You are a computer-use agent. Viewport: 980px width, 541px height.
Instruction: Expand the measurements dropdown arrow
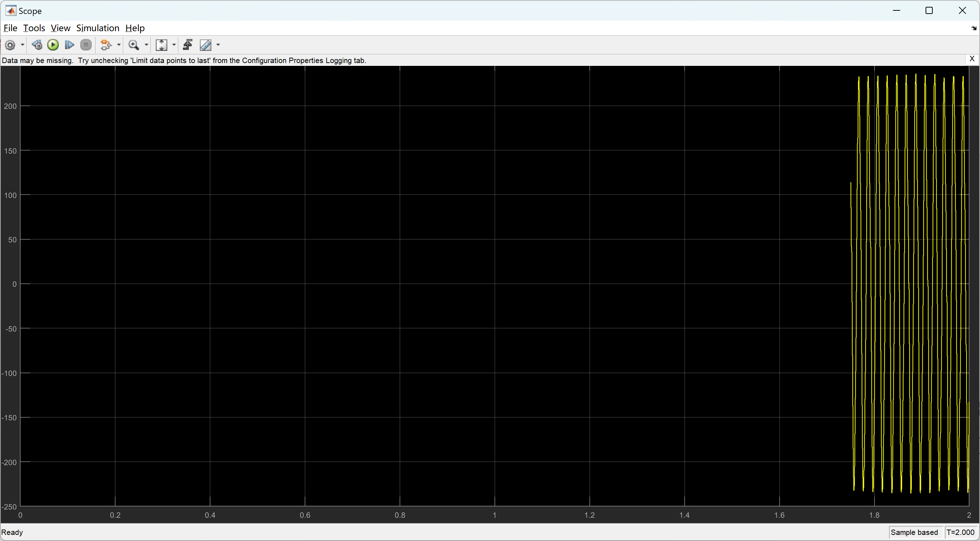pyautogui.click(x=218, y=45)
